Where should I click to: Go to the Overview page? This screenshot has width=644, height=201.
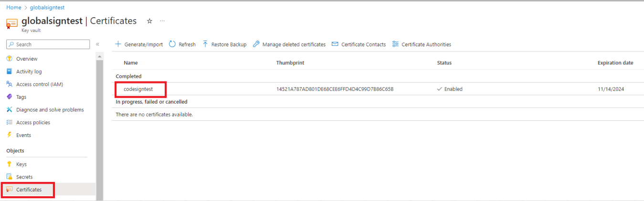[x=27, y=59]
